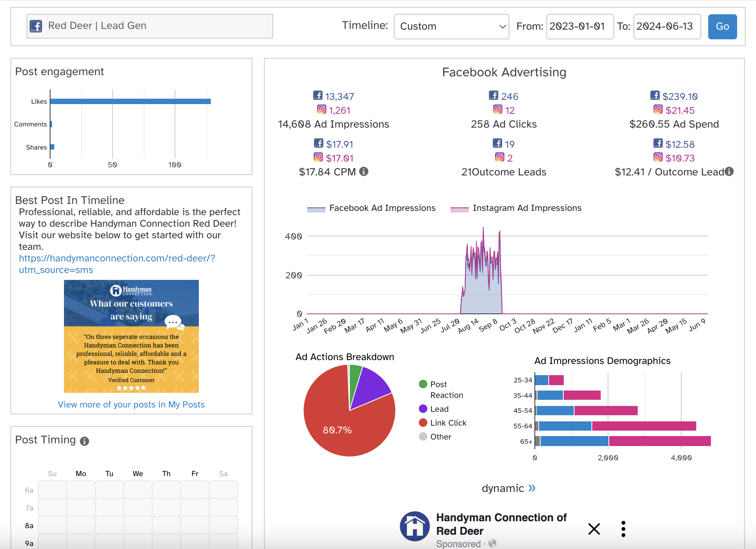Click the '25-34' demographics age label
The height and width of the screenshot is (549, 756).
pyautogui.click(x=523, y=380)
